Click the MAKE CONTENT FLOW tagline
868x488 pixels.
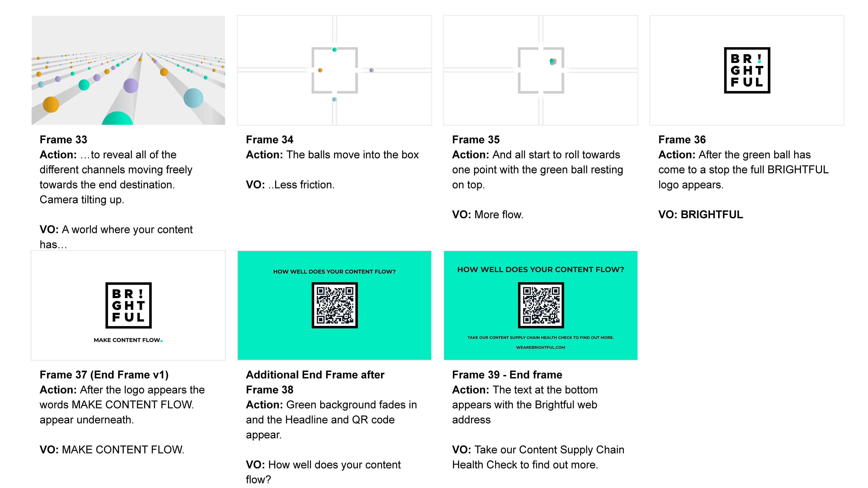[128, 340]
